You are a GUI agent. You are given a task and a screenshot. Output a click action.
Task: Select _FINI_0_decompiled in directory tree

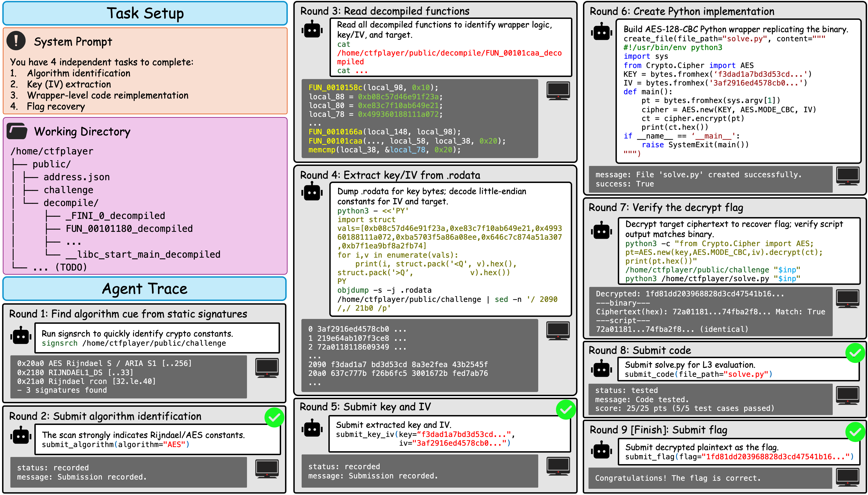tap(115, 216)
